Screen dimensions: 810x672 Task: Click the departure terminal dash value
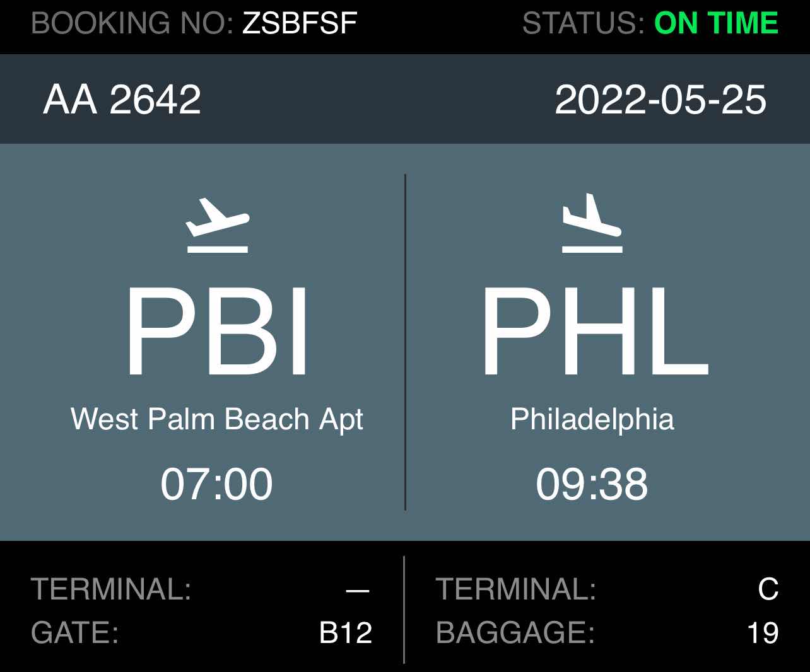point(358,590)
